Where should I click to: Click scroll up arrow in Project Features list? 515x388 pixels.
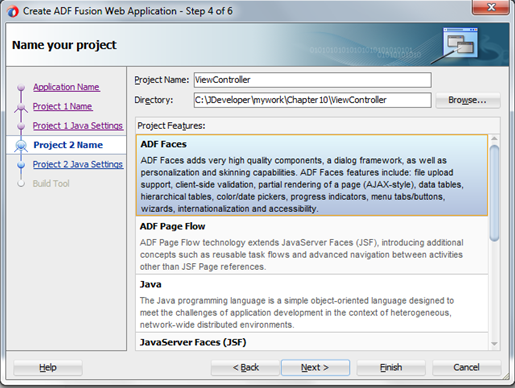(494, 139)
